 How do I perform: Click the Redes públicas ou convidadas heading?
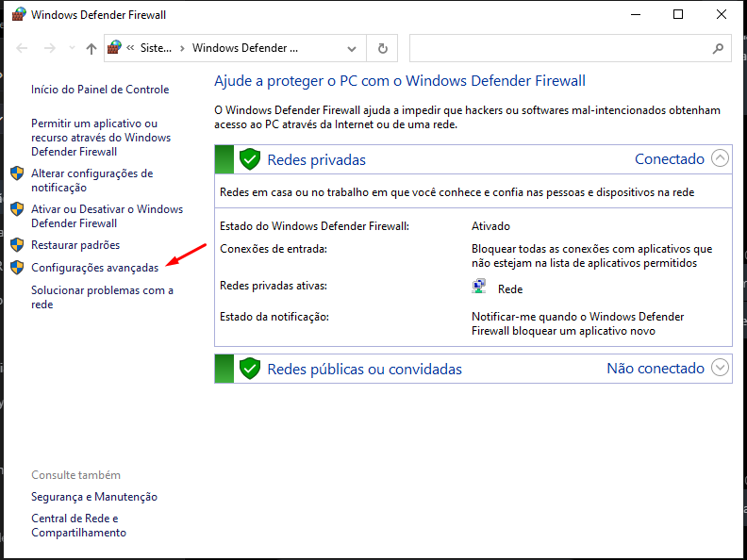(364, 370)
